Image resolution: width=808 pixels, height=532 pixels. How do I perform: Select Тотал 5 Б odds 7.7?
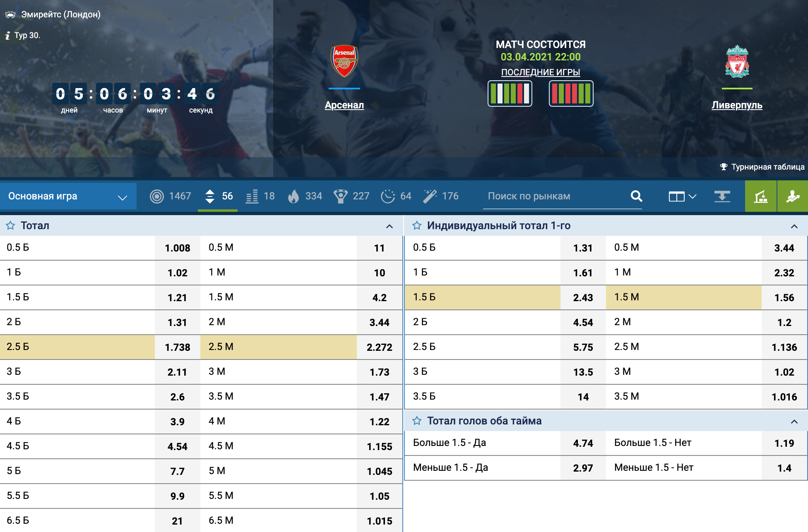[x=178, y=471]
